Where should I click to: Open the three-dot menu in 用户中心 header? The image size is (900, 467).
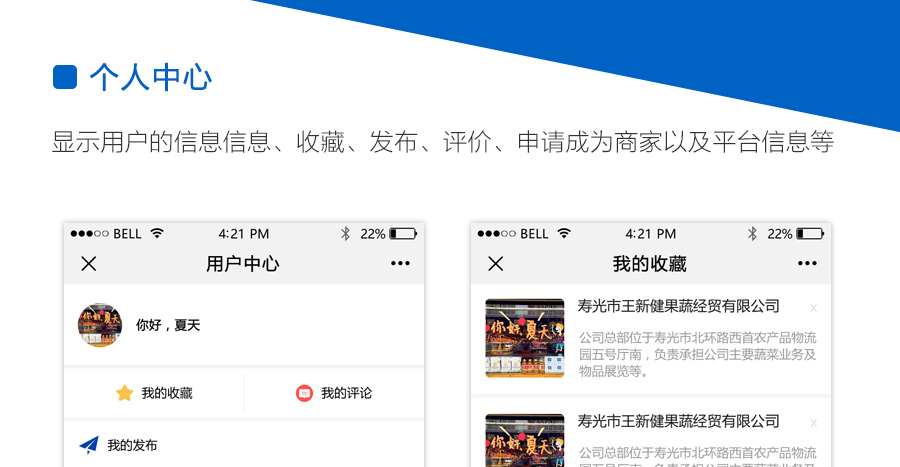400,264
